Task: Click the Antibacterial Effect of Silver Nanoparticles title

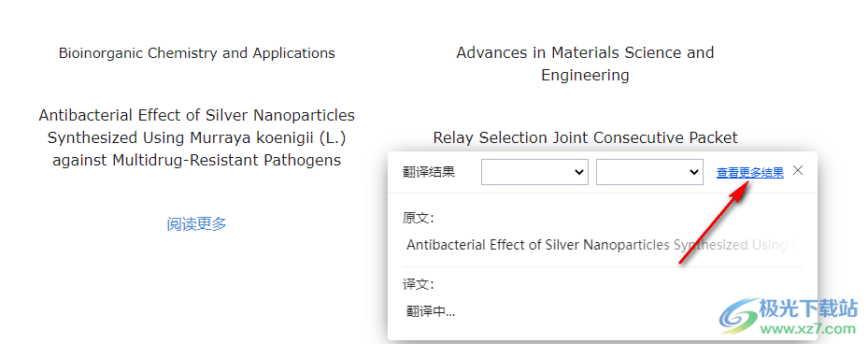Action: tap(196, 138)
